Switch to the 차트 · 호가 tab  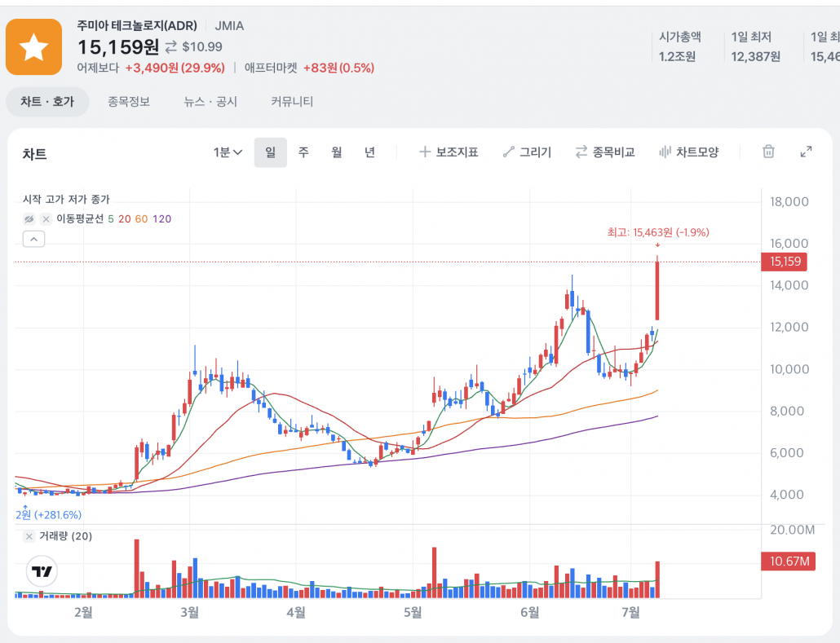coord(47,102)
